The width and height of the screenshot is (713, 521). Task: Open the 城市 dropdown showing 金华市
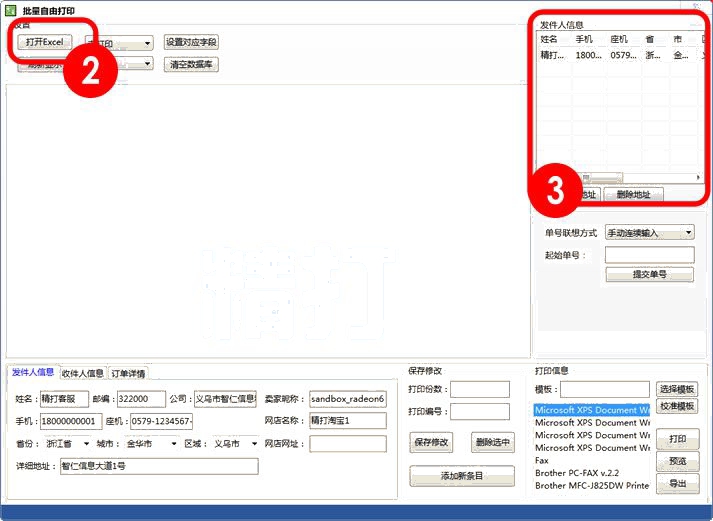151,443
